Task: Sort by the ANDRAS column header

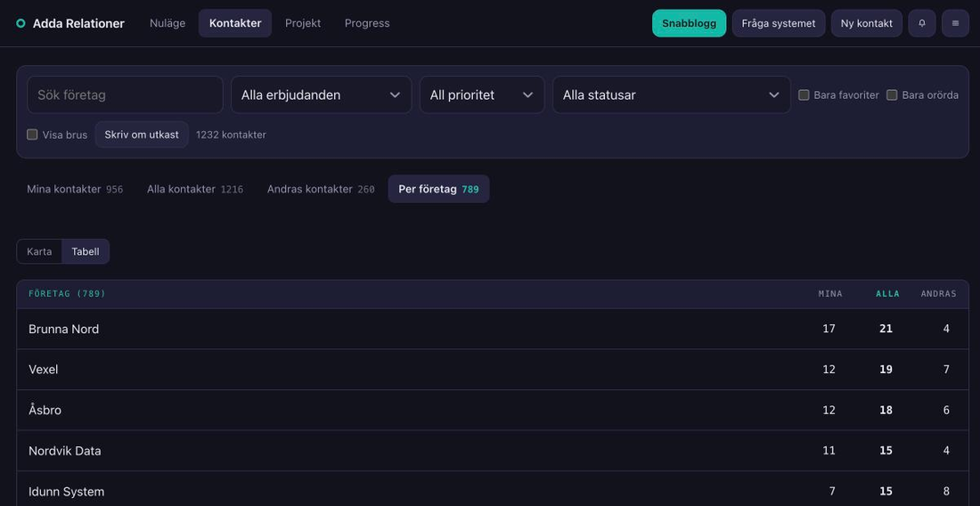Action: point(938,294)
